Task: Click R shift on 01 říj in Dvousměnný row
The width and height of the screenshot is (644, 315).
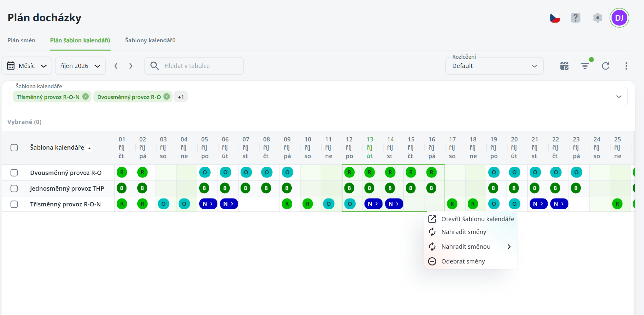Action: tap(122, 172)
